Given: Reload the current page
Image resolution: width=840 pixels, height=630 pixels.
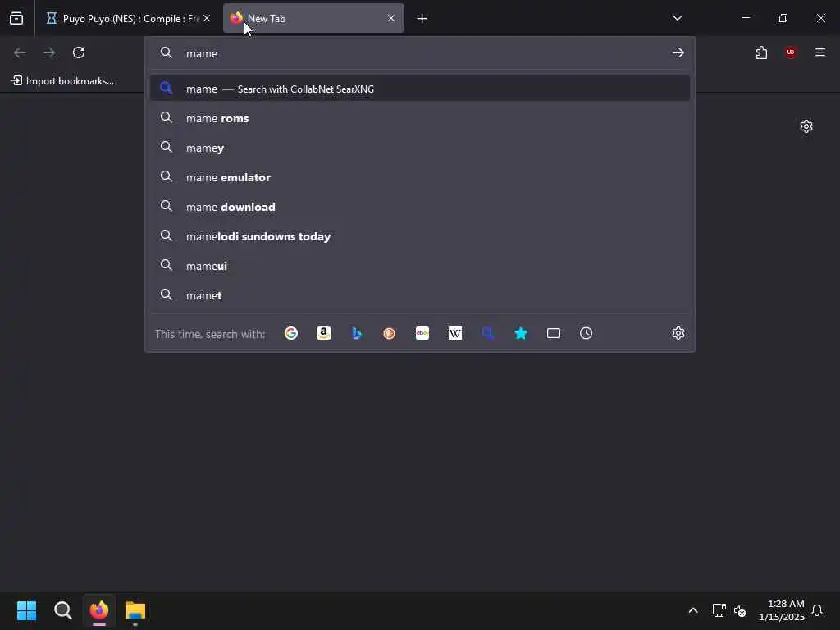Looking at the screenshot, I should (x=79, y=52).
